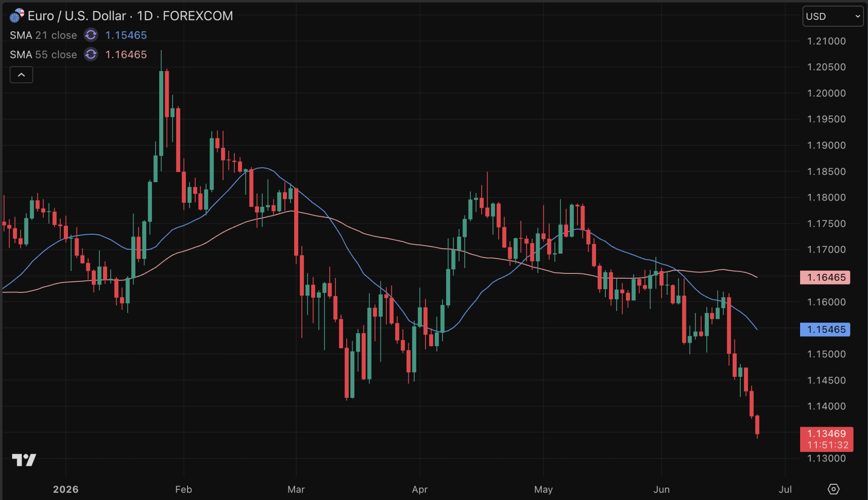Open the USD currency dropdown
Image resolution: width=868 pixels, height=500 pixels.
click(833, 17)
